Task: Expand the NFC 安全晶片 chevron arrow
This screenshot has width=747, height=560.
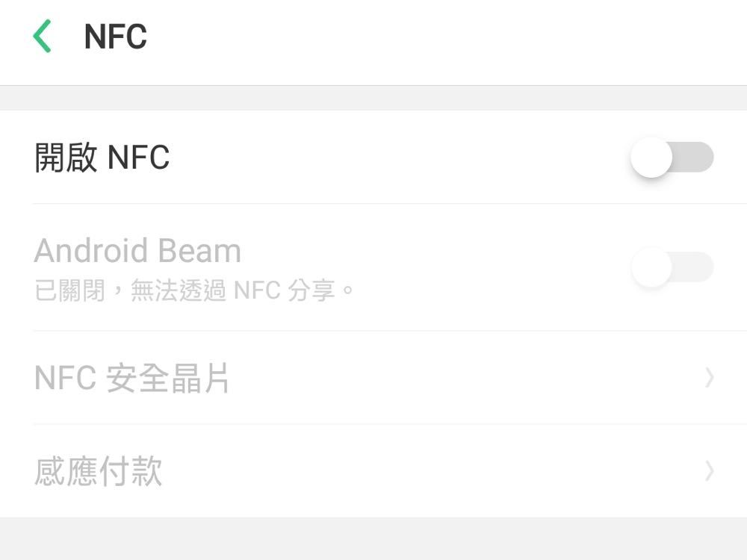Action: [x=709, y=379]
